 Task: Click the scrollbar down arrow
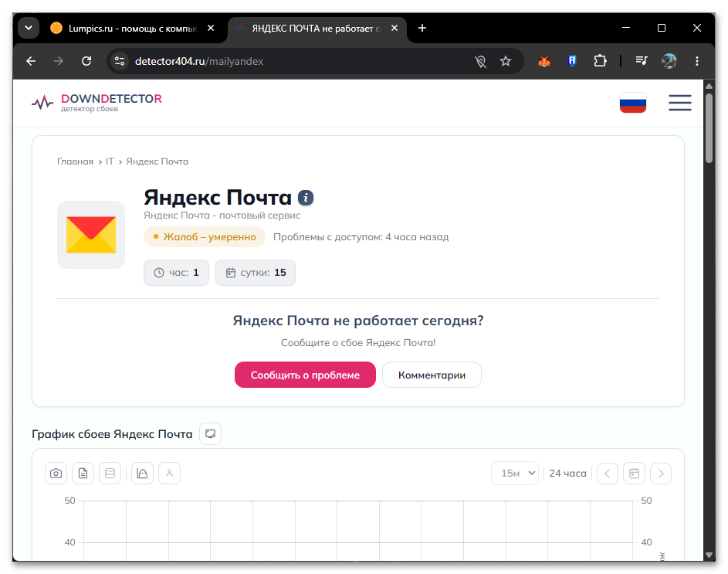[709, 555]
